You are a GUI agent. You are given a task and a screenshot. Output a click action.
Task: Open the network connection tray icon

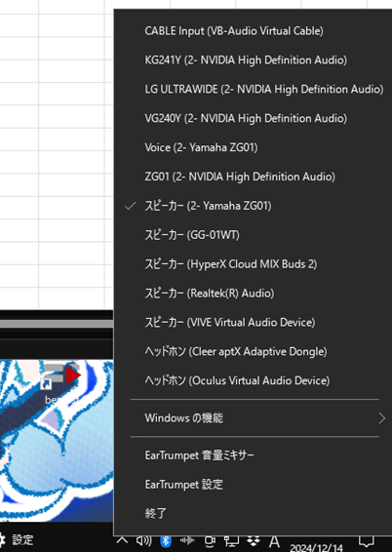coord(231,541)
